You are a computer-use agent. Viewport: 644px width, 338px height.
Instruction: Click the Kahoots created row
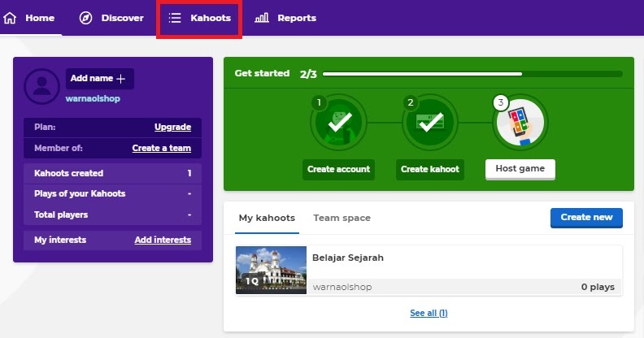(x=112, y=173)
